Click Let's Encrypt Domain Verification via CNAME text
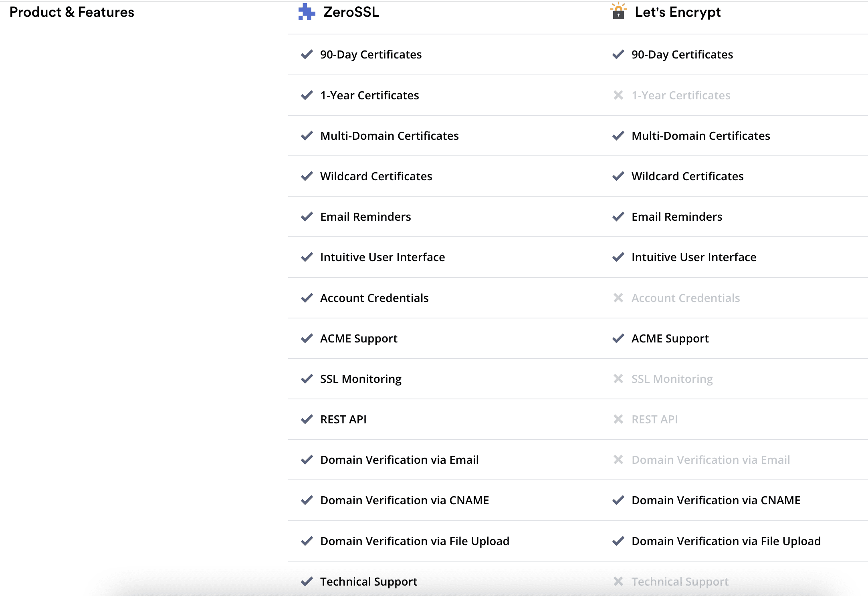The image size is (868, 596). click(716, 500)
